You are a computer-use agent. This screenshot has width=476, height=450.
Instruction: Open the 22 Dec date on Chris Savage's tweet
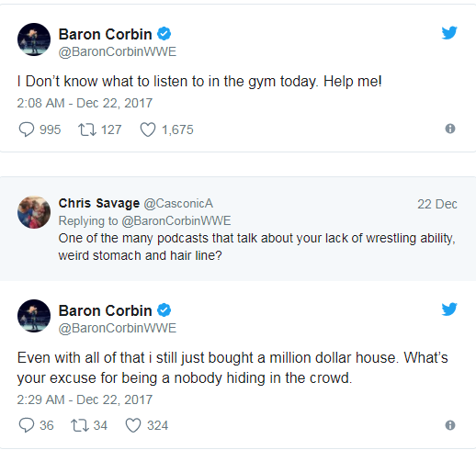tap(437, 204)
